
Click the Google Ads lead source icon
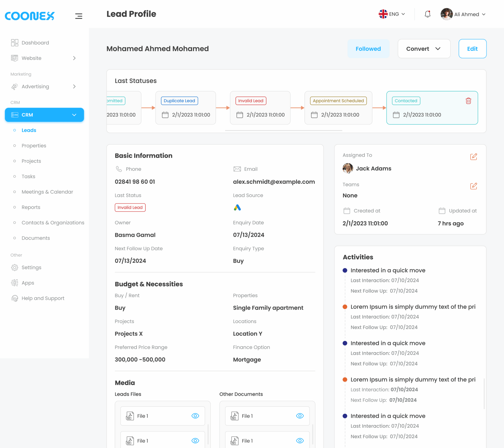237,208
